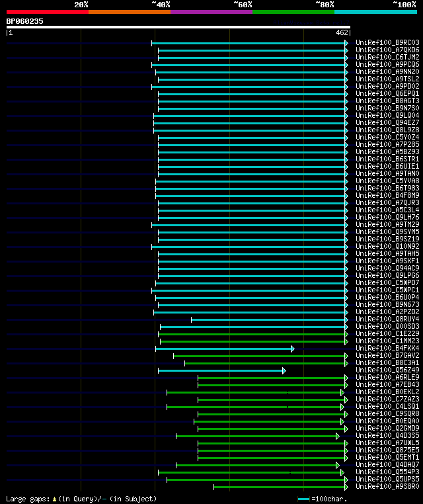The image size is (423, 504).
Task: Click the UniRef100_C7ZAZ3 label
Action: tap(387, 399)
